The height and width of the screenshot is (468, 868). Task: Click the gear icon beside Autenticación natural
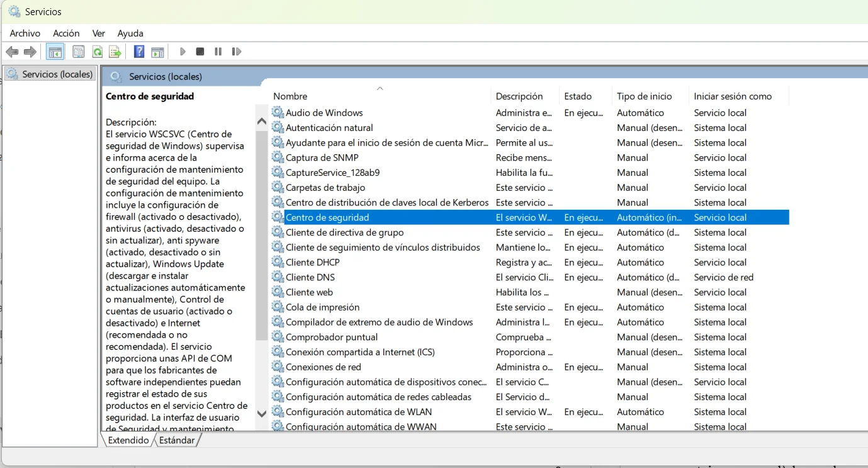click(x=278, y=127)
